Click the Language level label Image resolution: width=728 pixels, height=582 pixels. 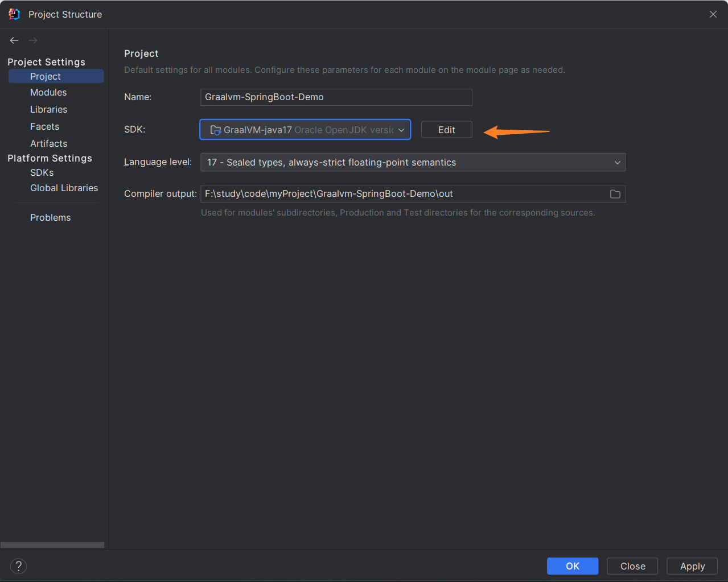click(x=158, y=162)
